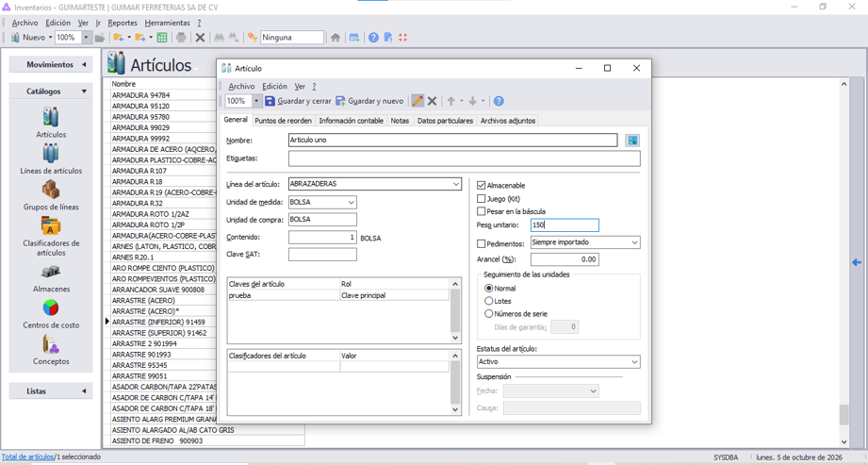Click the binoculars search icon
Screen dimensions: 868x465
click(x=220, y=38)
